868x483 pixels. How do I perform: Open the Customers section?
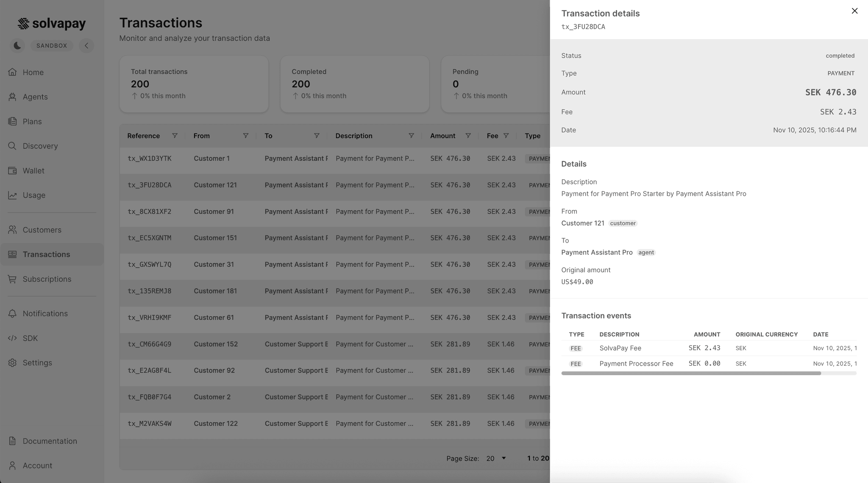click(x=42, y=230)
